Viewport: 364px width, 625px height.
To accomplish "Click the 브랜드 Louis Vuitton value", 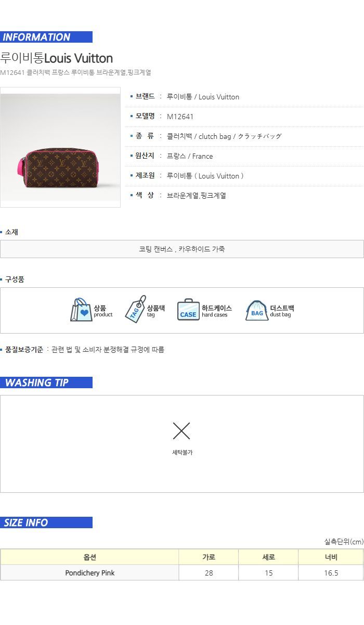I will coord(203,97).
